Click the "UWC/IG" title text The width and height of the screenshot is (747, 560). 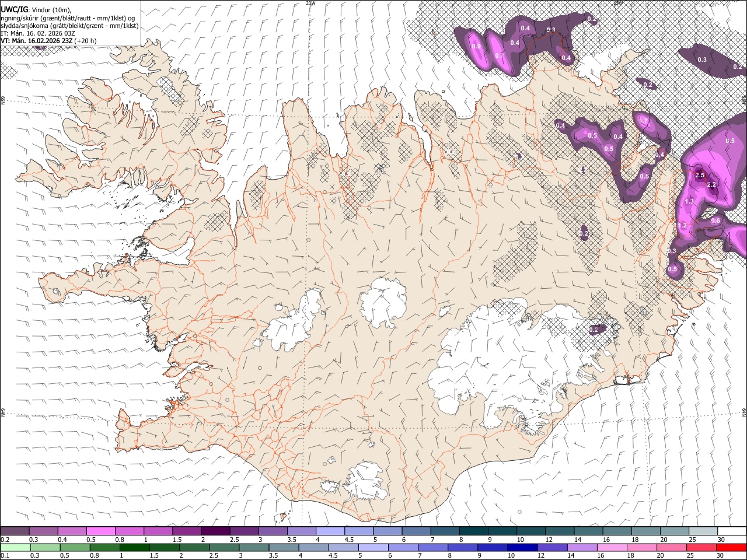13,9
